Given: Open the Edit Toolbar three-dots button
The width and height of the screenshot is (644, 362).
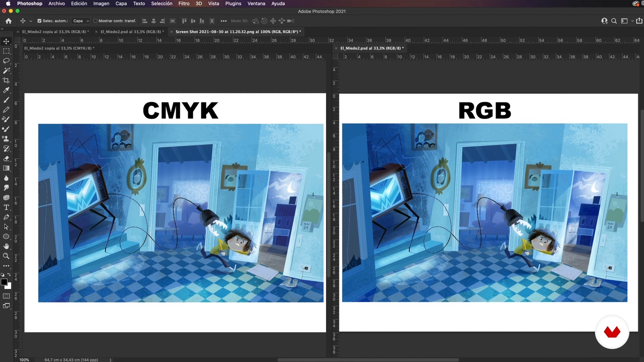Looking at the screenshot, I should pyautogui.click(x=6, y=266).
